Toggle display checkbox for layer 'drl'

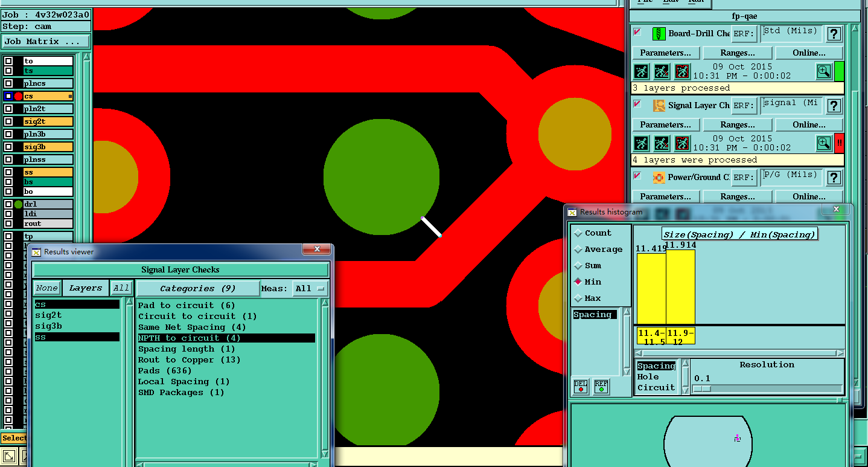(8, 204)
